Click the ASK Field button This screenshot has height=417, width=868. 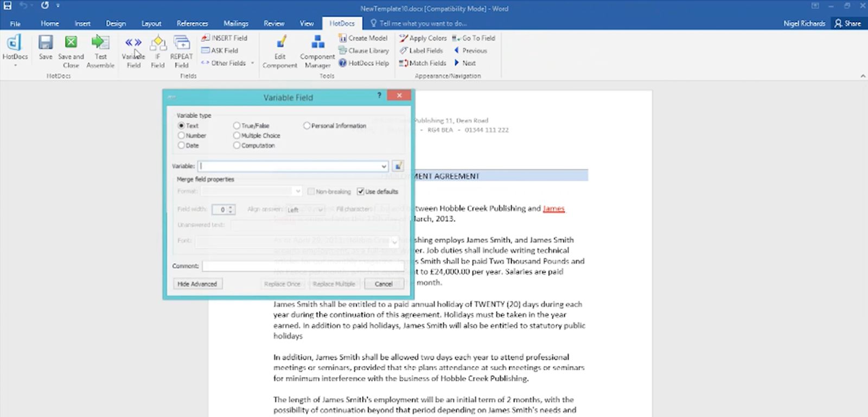(x=220, y=50)
